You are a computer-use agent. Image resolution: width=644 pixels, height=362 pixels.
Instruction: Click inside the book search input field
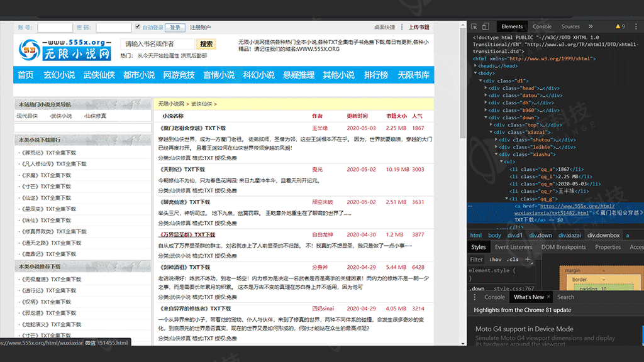(157, 44)
